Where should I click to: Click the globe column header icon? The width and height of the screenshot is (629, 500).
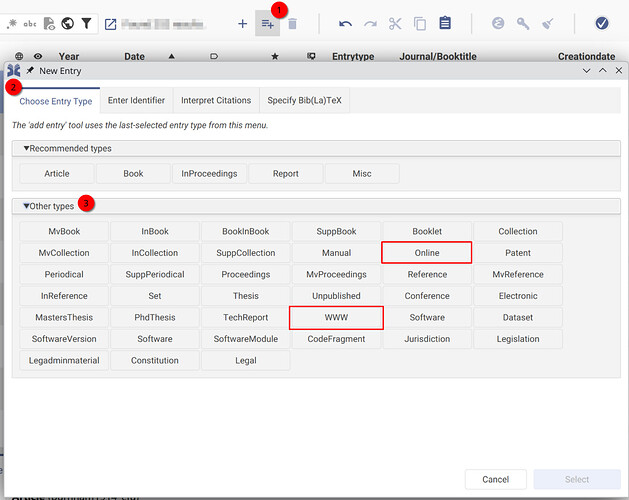pos(19,56)
